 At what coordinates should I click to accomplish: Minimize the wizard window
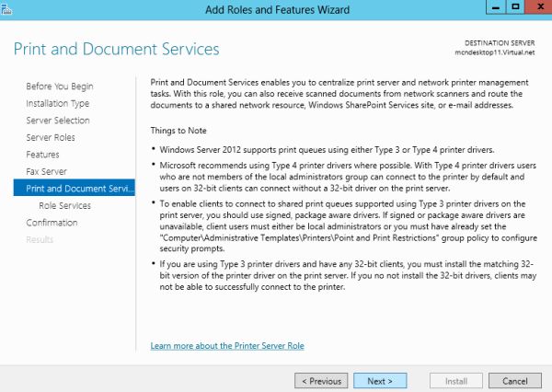coord(496,7)
